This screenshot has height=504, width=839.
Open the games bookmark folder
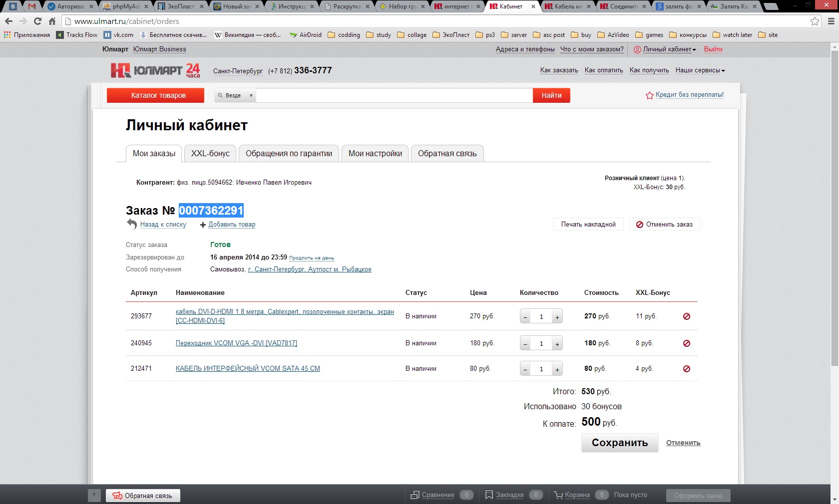coord(649,35)
